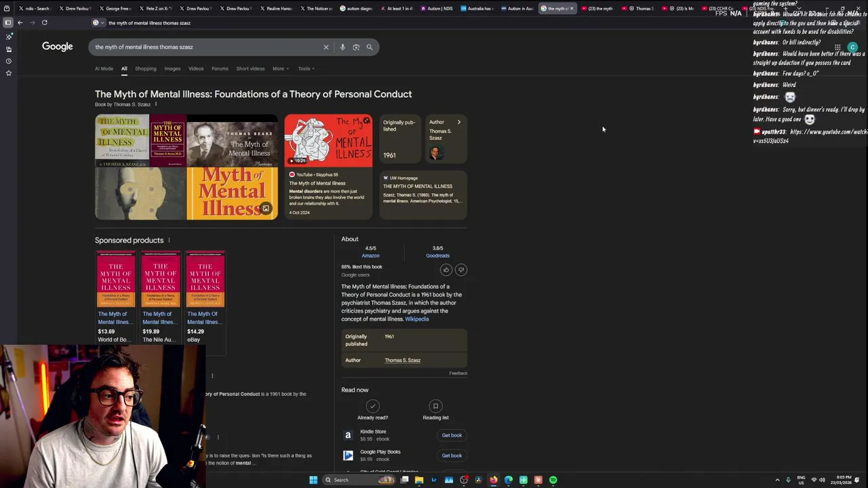The height and width of the screenshot is (488, 868).
Task: Open the UW Homepage citation card
Action: click(423, 195)
